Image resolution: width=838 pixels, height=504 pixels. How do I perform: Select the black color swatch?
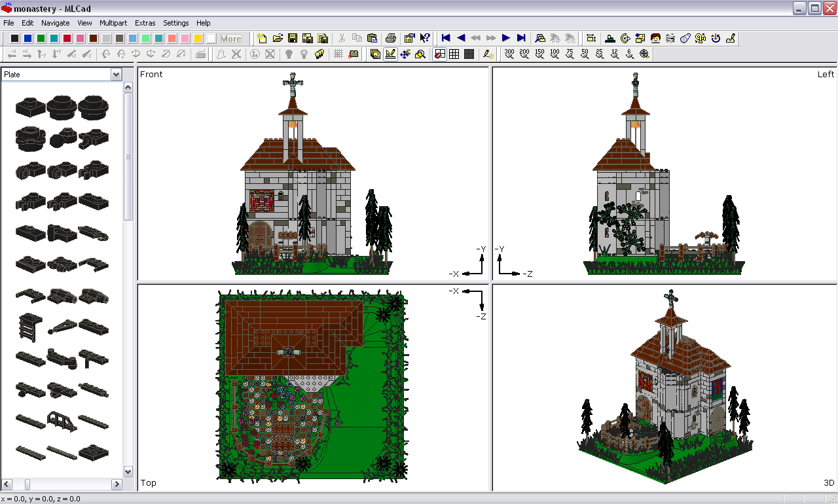coord(14,39)
